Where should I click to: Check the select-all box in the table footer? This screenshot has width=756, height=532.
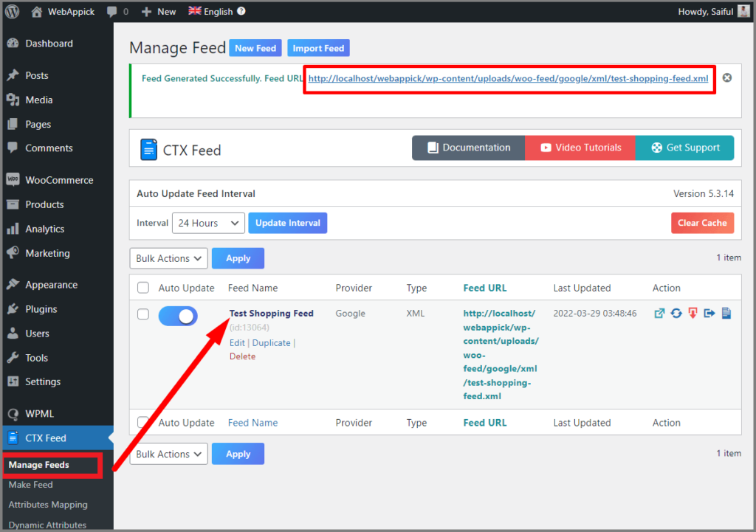coord(143,422)
